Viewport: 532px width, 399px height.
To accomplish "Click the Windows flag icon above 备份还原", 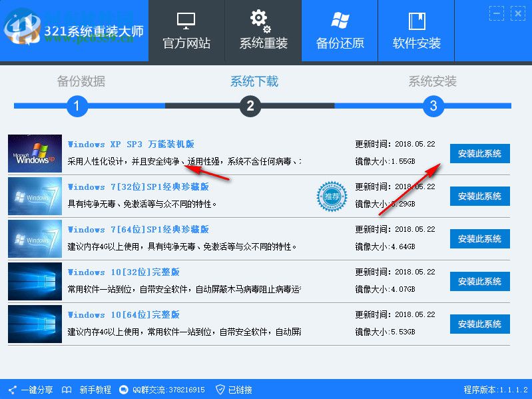I will pos(340,21).
